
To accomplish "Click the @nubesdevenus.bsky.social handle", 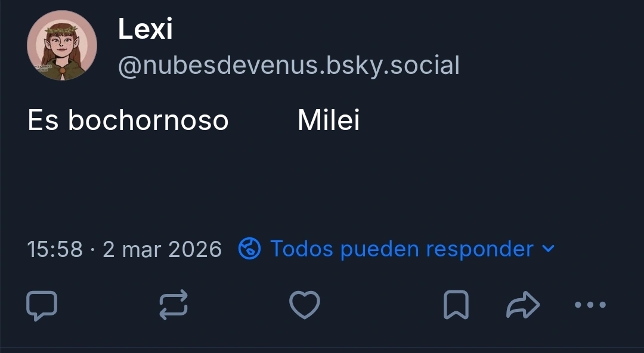I will coord(289,65).
